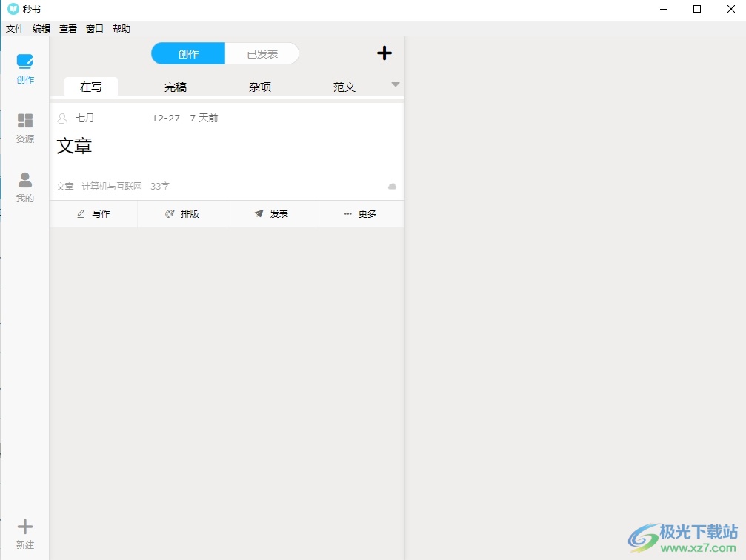Viewport: 746px width, 560px height.
Task: Select the 完稿 tab
Action: (176, 87)
